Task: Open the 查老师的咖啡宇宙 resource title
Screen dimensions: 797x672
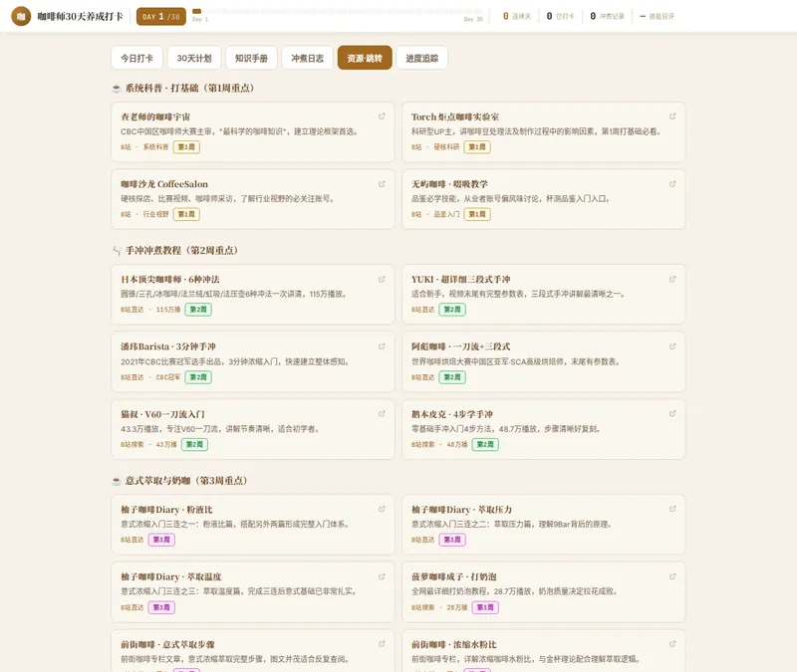Action: pos(155,116)
